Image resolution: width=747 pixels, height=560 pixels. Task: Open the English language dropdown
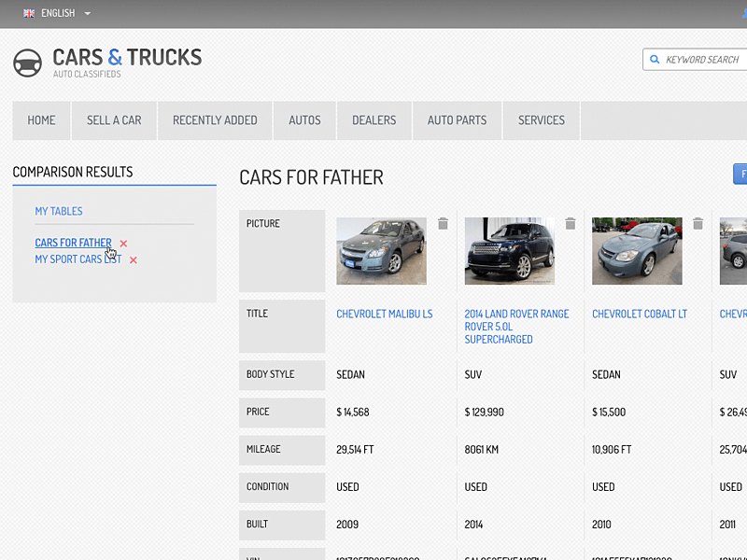click(x=57, y=13)
